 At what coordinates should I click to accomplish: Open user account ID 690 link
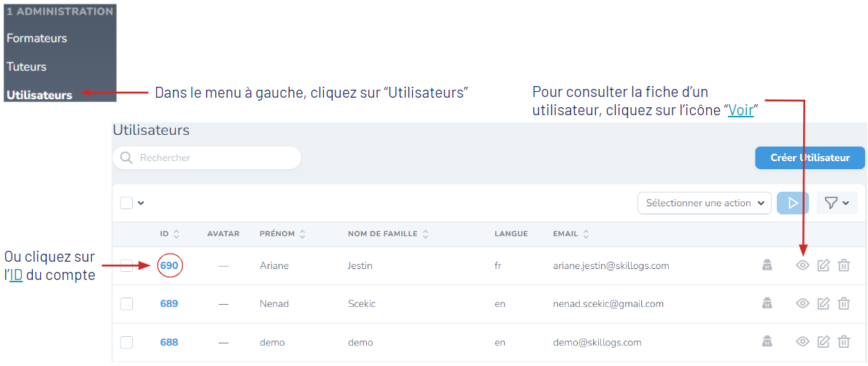coord(168,266)
